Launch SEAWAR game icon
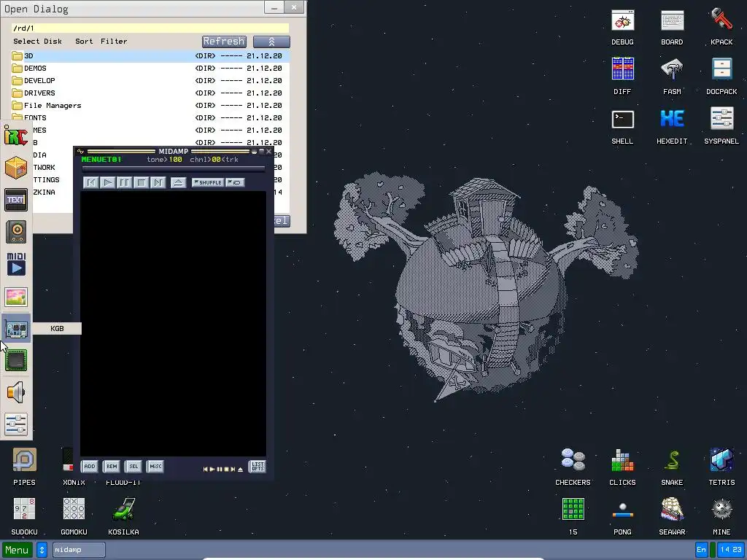 [x=672, y=516]
